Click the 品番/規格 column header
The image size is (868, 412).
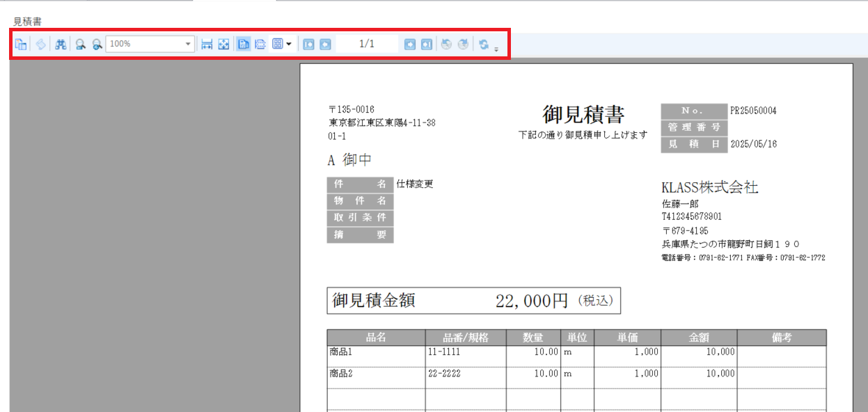click(x=466, y=338)
